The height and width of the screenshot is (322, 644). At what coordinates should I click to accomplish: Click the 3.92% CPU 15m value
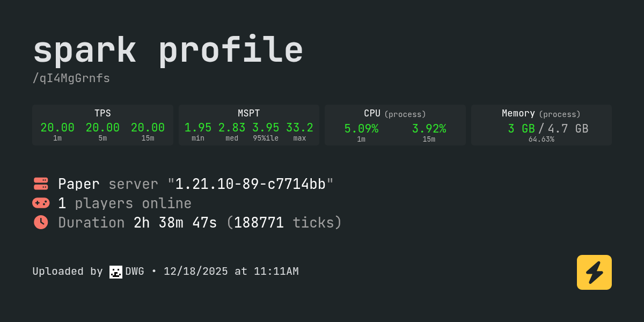point(429,129)
